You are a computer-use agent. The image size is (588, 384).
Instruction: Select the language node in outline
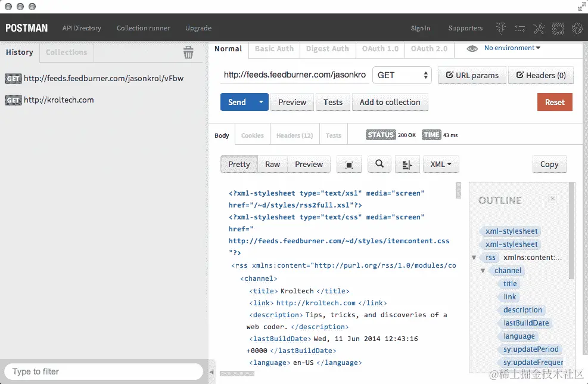(519, 336)
